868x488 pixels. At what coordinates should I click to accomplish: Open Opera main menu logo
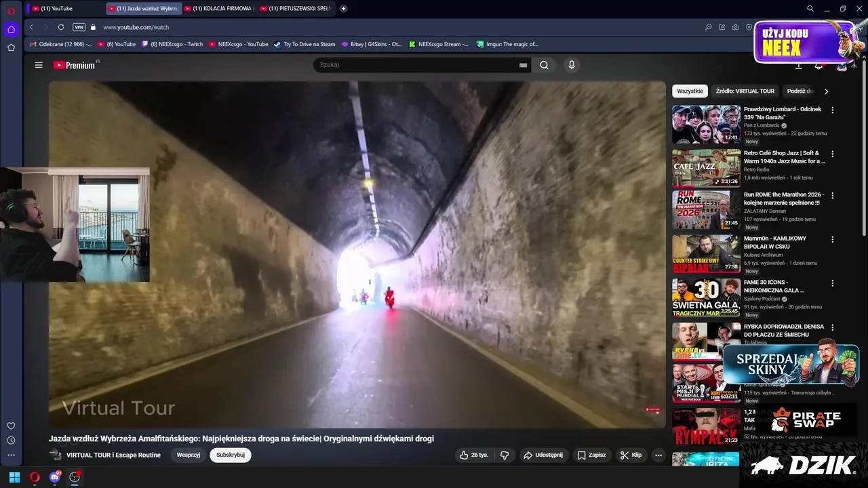point(11,11)
